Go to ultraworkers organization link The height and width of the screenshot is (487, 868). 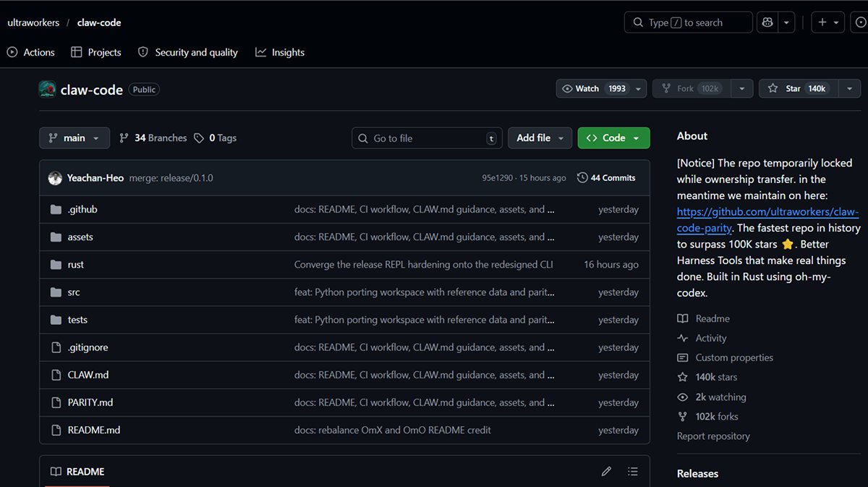pos(33,22)
